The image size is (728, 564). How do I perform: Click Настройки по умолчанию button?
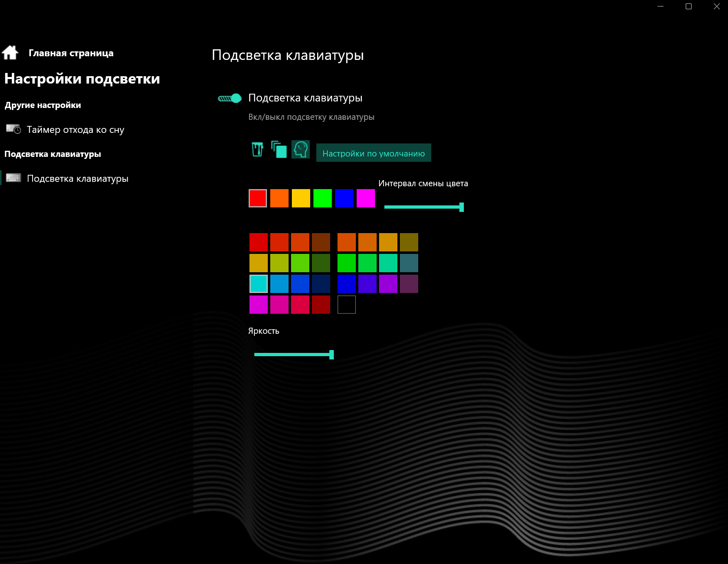[374, 153]
